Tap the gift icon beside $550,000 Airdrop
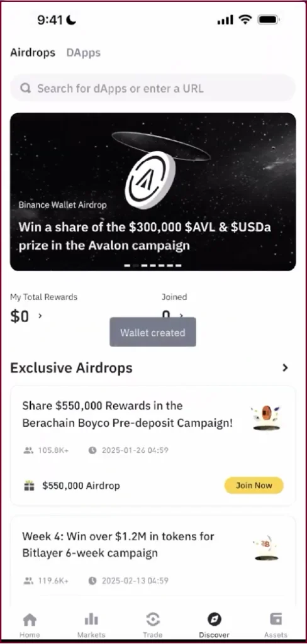 tap(29, 486)
